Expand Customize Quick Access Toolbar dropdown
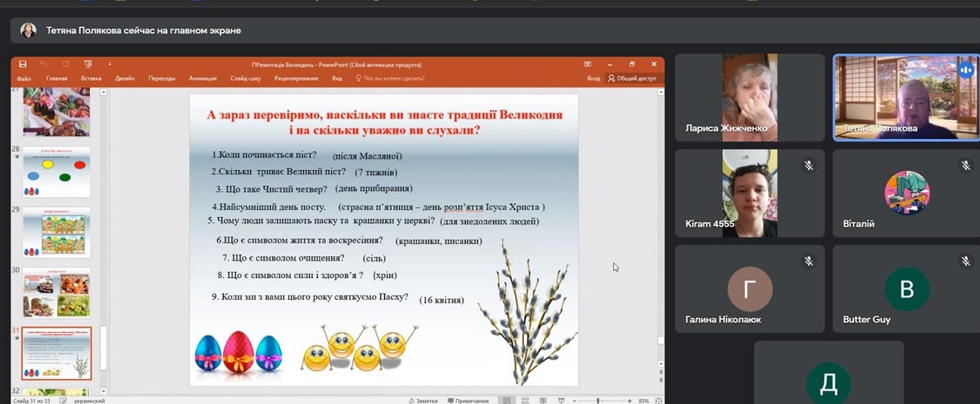The image size is (980, 404). coord(109,64)
